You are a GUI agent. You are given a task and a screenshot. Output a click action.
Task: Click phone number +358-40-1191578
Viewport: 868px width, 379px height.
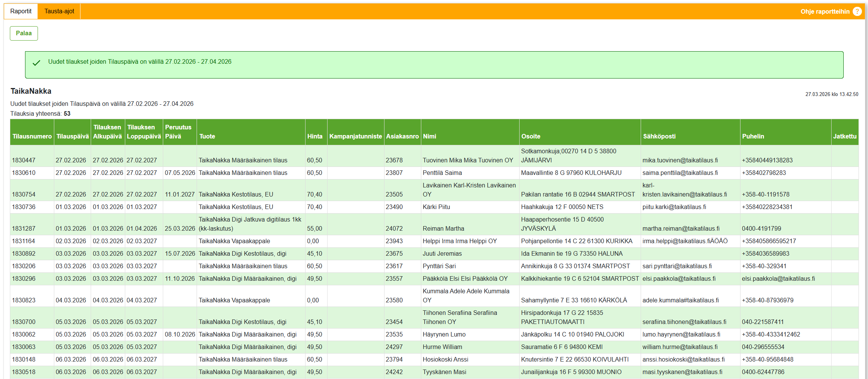pos(766,194)
